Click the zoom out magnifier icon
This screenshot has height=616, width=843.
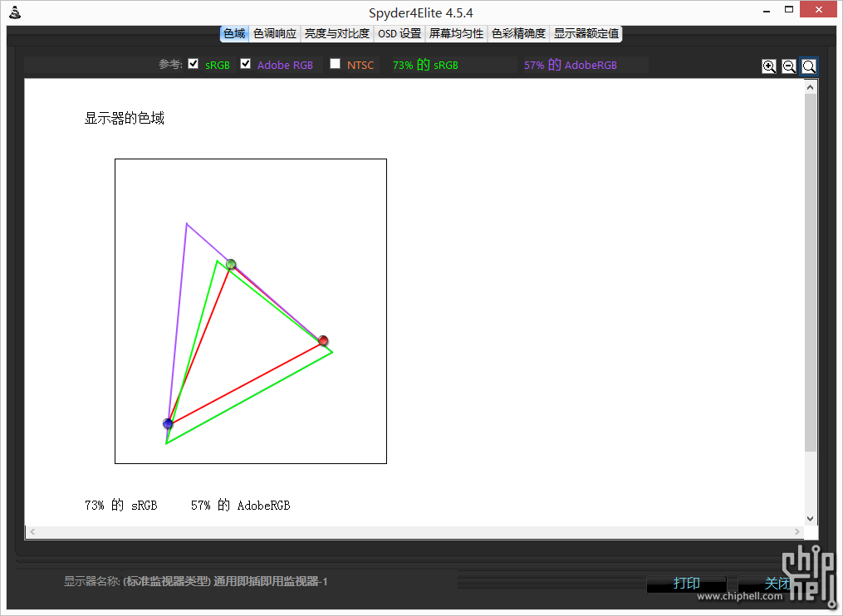[x=789, y=66]
